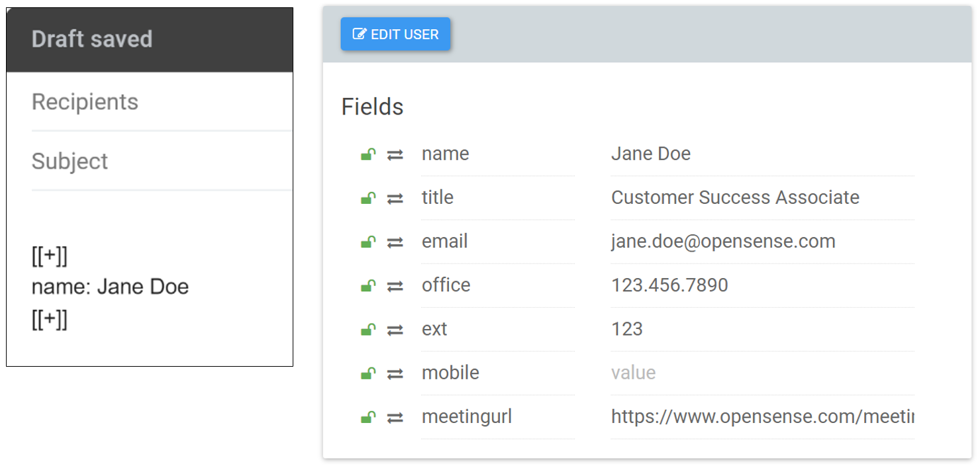Click the swap arrows icon beside meetingurl

click(395, 418)
